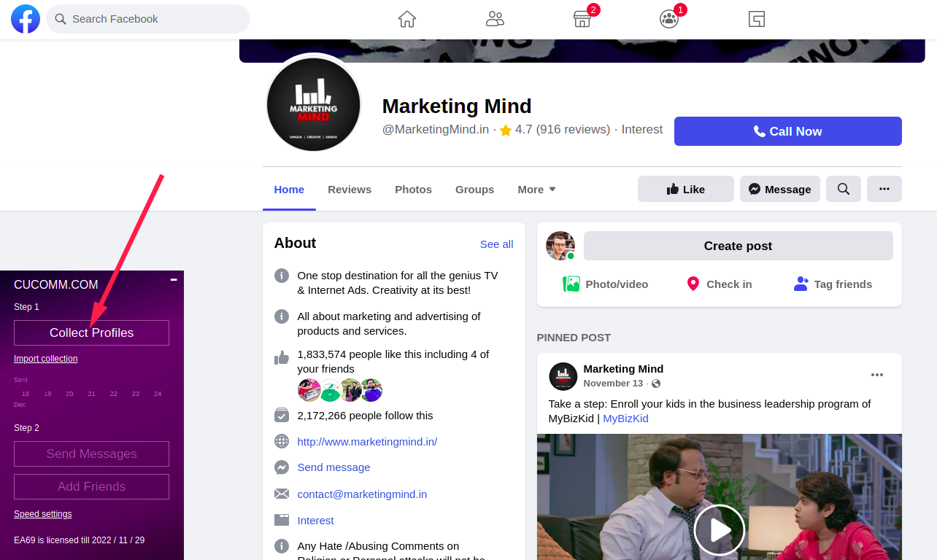Open Marketplace icon with 2 notifications
This screenshot has width=937, height=560.
(582, 19)
